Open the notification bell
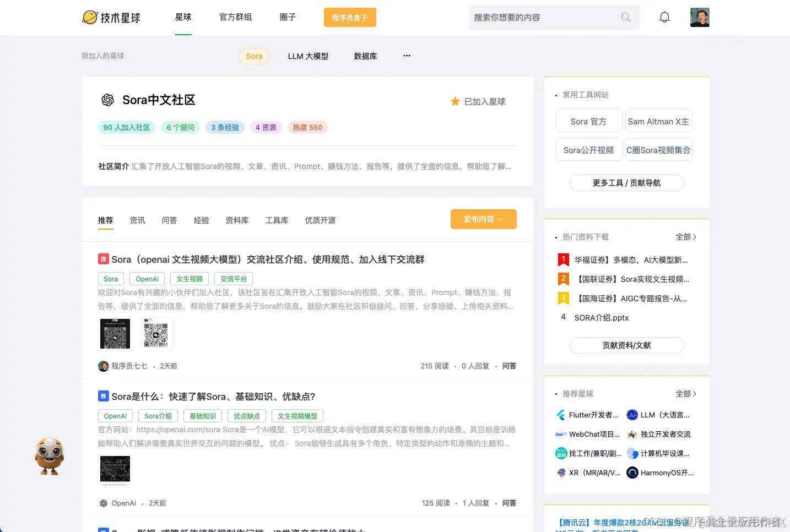Viewport: 790px width, 532px height. pos(665,17)
